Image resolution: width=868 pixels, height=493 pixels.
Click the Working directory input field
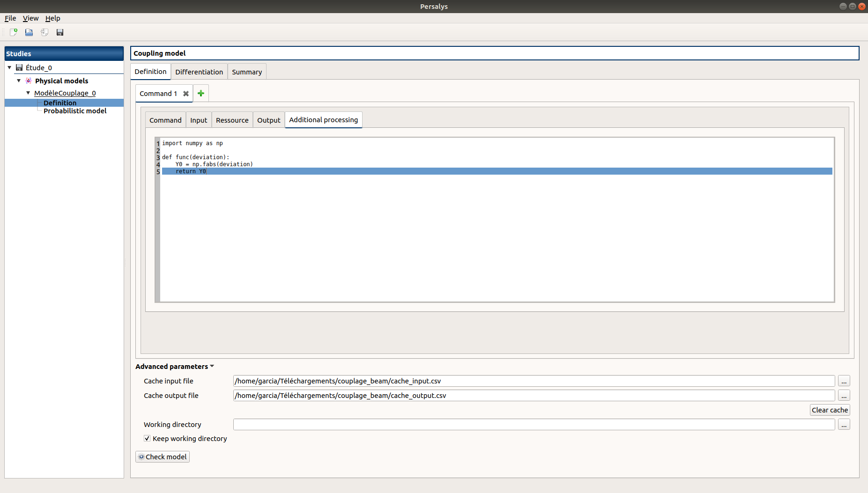(534, 425)
